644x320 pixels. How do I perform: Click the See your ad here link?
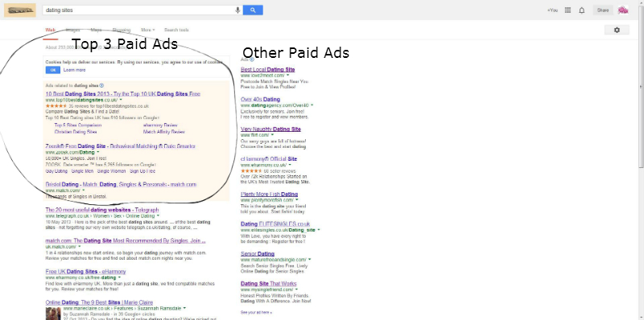(256, 313)
